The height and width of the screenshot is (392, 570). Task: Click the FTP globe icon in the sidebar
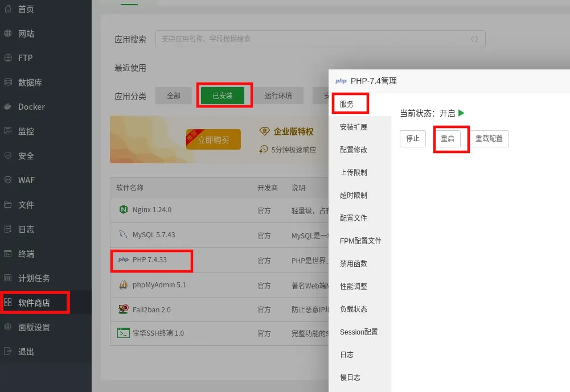pyautogui.click(x=7, y=57)
